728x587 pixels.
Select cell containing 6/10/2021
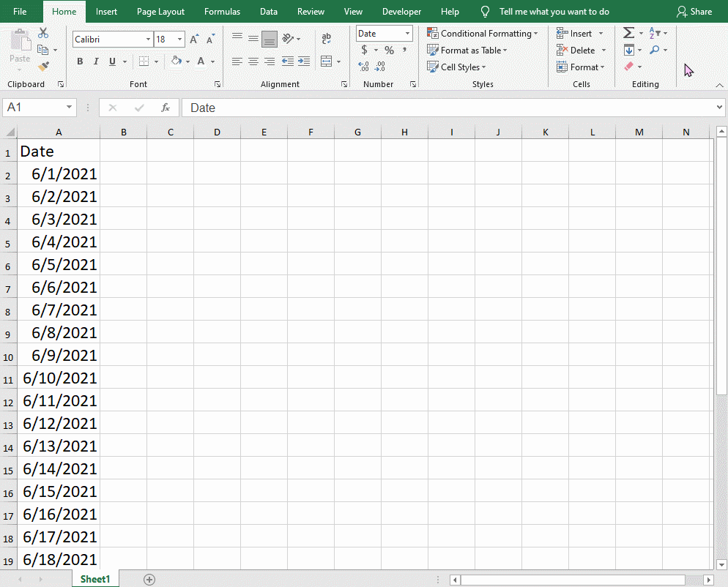pos(59,378)
